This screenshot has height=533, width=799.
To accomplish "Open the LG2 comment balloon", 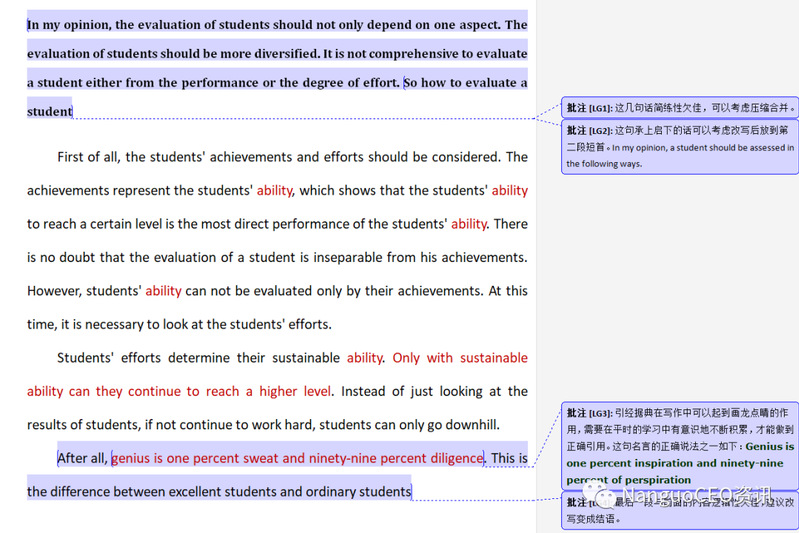I will pos(679,147).
